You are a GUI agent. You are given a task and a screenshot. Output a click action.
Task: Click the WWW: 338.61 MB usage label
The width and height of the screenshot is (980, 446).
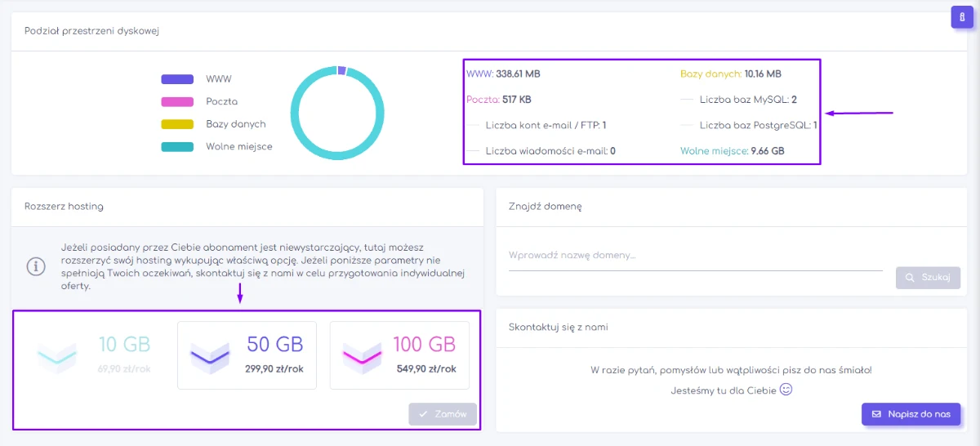503,74
